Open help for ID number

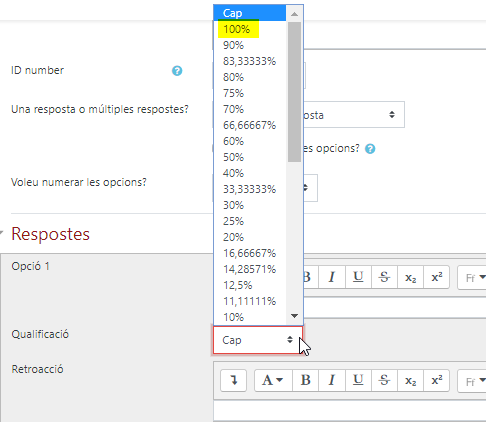[x=177, y=71]
